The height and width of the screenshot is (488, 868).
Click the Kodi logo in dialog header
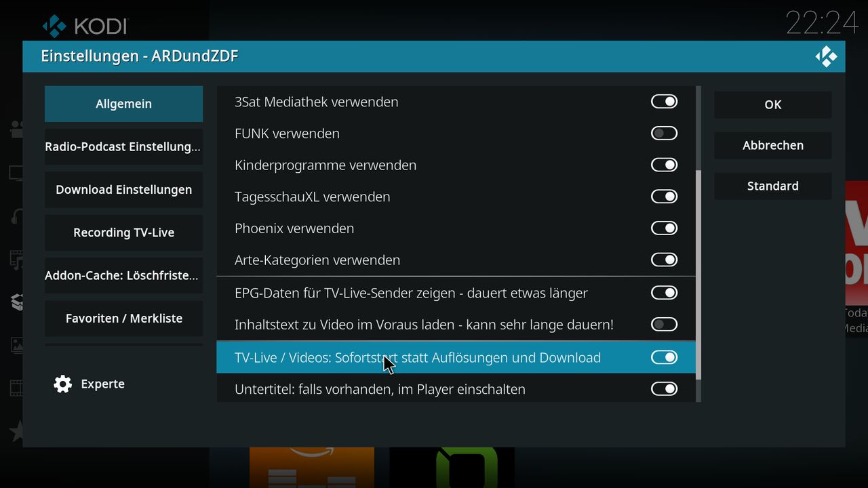coord(826,56)
